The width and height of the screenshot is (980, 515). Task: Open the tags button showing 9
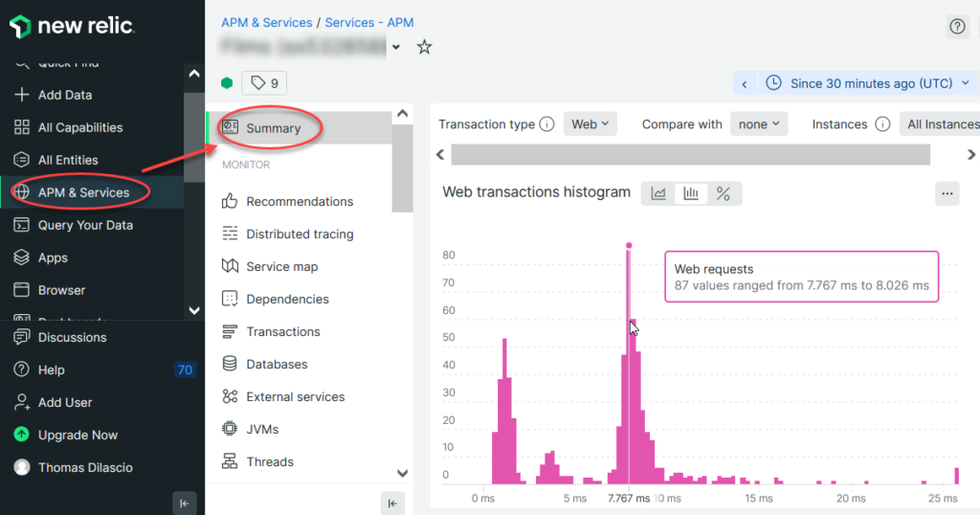pos(264,83)
